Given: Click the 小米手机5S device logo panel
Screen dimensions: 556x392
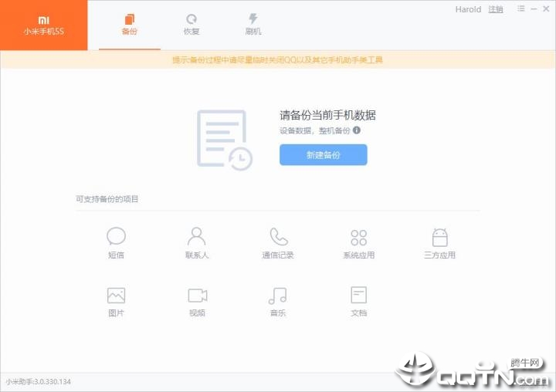Looking at the screenshot, I should point(43,25).
